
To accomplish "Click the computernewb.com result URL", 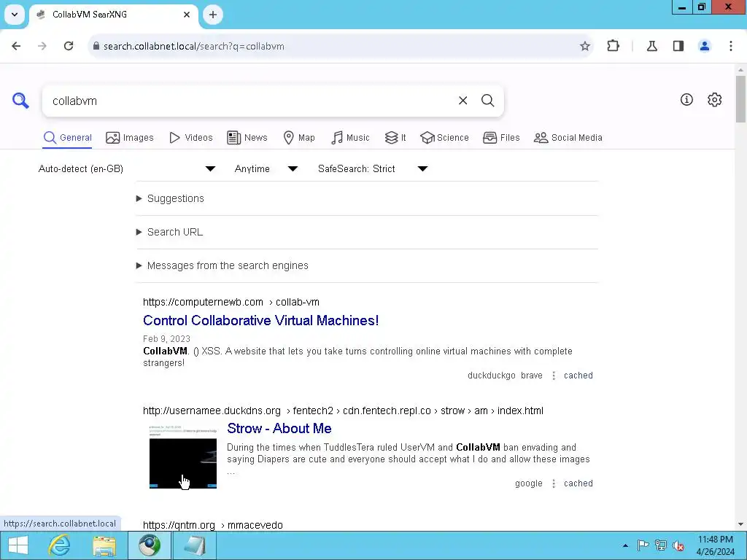I will (231, 303).
